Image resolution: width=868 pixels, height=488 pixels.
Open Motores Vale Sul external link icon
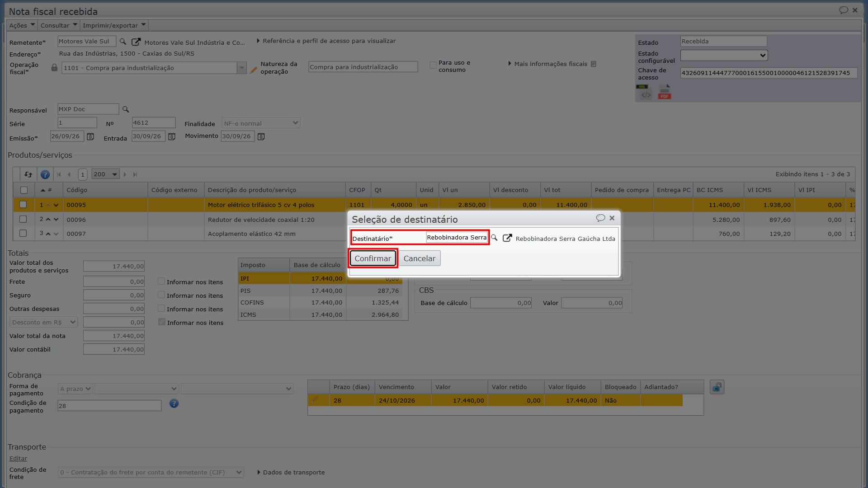pos(136,42)
